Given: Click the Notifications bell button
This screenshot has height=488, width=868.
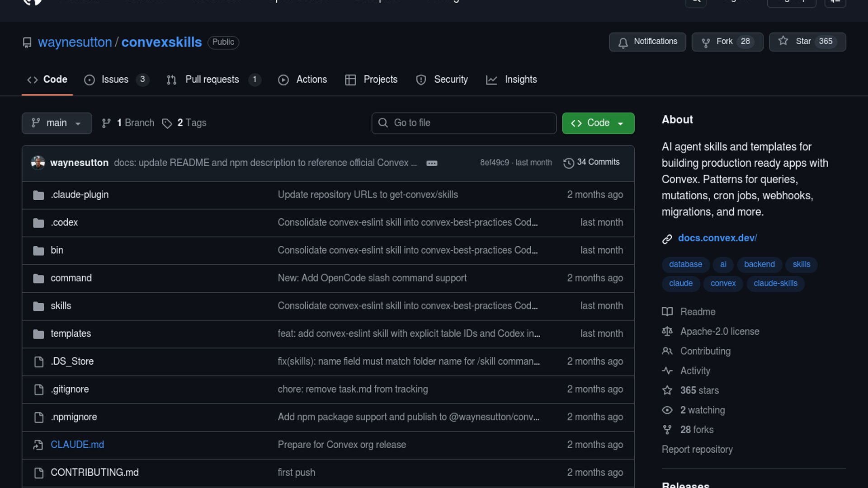Looking at the screenshot, I should click(x=647, y=42).
